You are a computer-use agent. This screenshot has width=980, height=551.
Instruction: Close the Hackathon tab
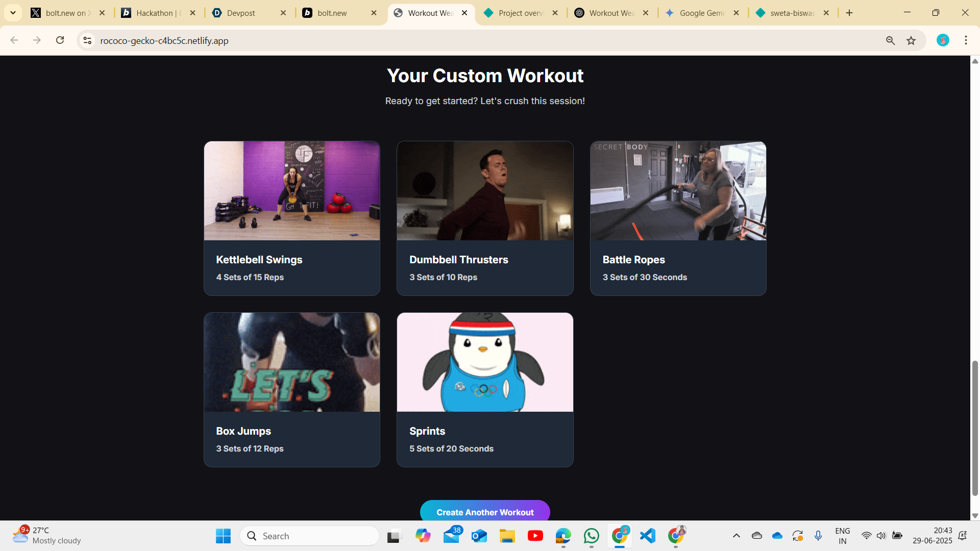192,13
